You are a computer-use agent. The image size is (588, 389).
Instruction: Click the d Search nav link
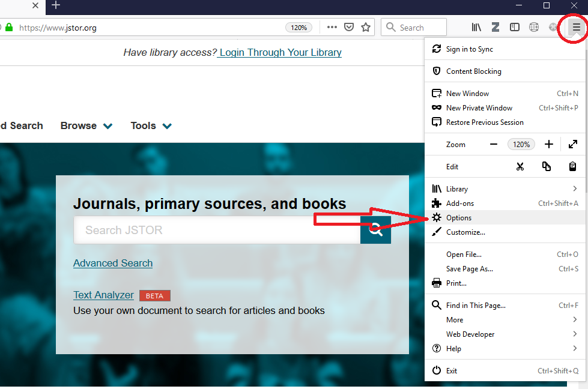click(x=22, y=126)
